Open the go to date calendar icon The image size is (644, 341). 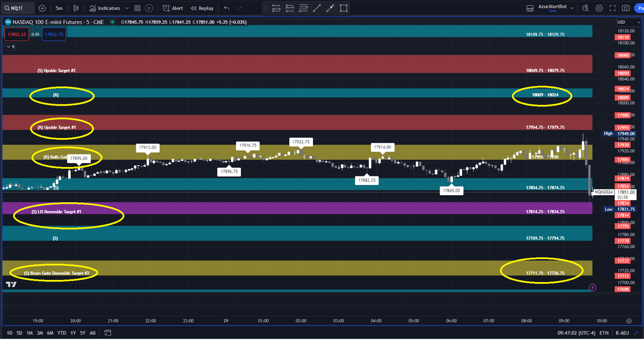(107, 333)
